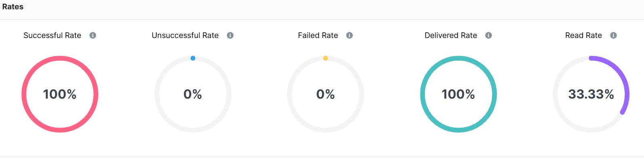
Task: Open the Unsuccessful Rate info tooltip icon
Action: [230, 36]
